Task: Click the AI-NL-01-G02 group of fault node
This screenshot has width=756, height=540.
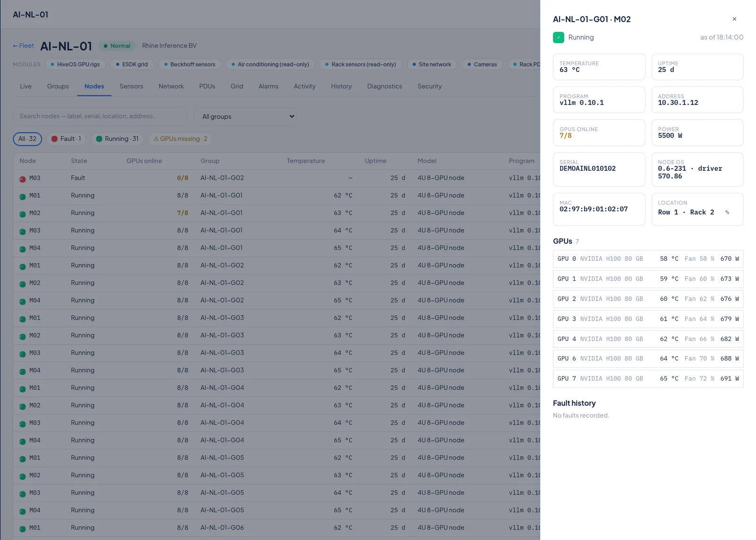Action: pyautogui.click(x=222, y=178)
